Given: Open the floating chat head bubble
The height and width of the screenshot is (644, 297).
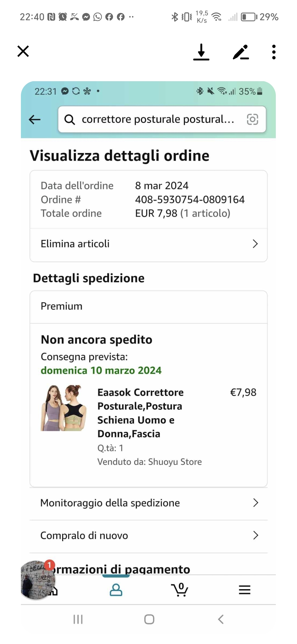Looking at the screenshot, I should click(38, 580).
